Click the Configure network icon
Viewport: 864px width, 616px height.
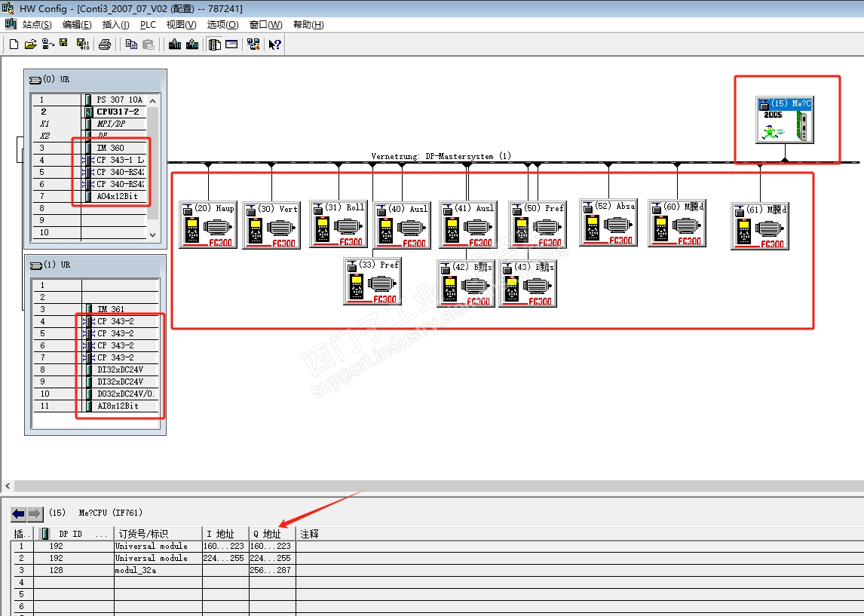[253, 44]
